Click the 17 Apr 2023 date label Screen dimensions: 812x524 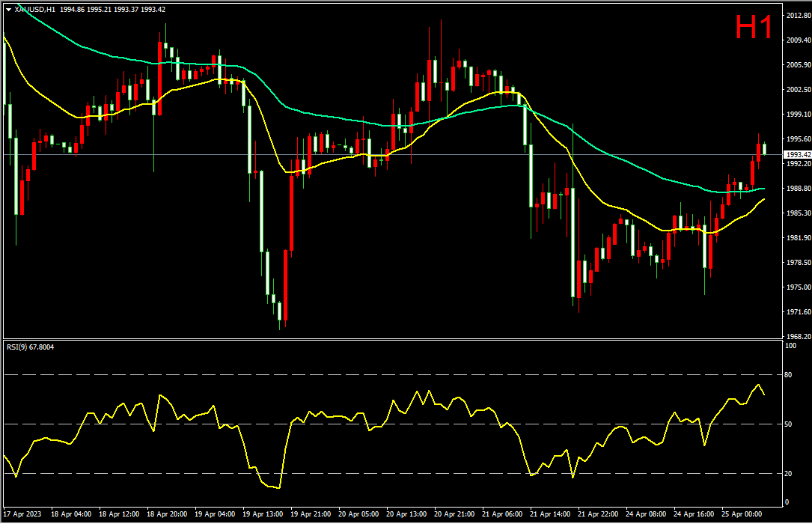coord(22,514)
